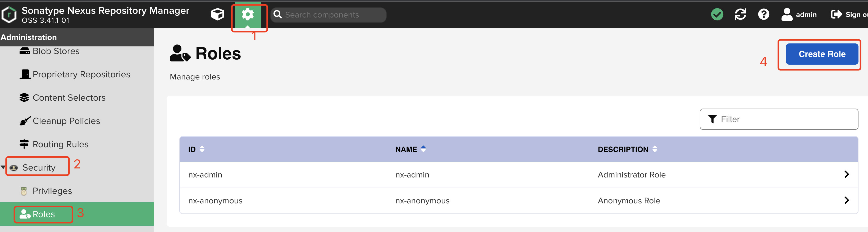Click the Sign out icon

(x=836, y=15)
